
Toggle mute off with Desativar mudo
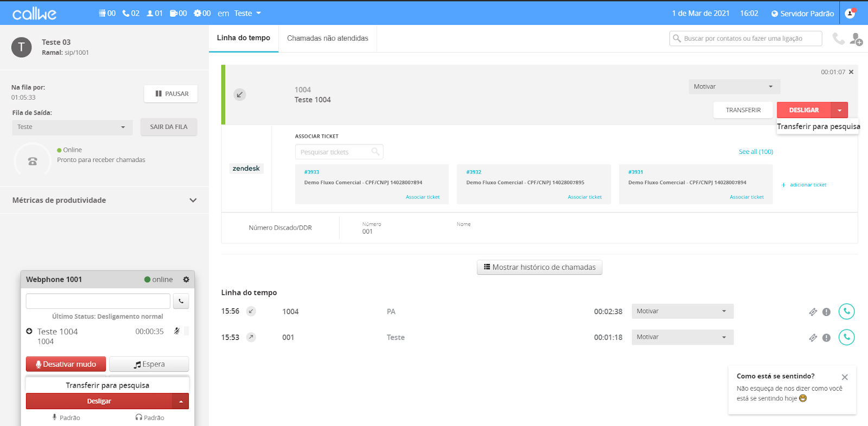click(66, 364)
